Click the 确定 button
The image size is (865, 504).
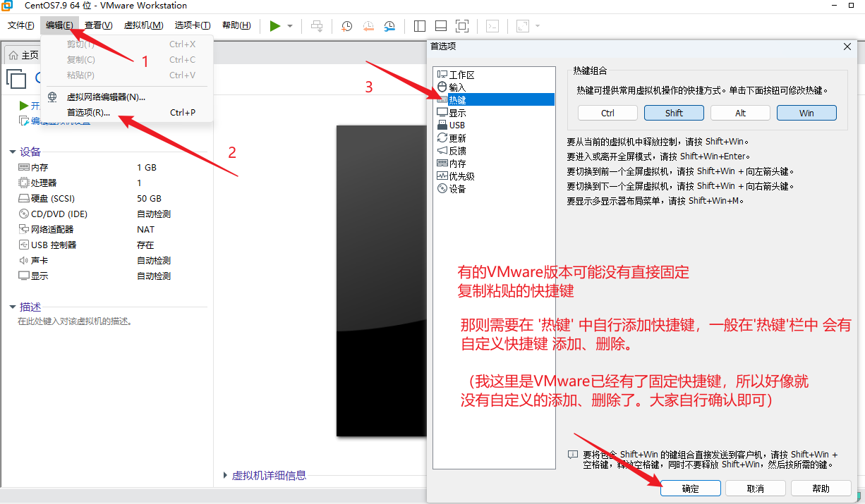691,488
